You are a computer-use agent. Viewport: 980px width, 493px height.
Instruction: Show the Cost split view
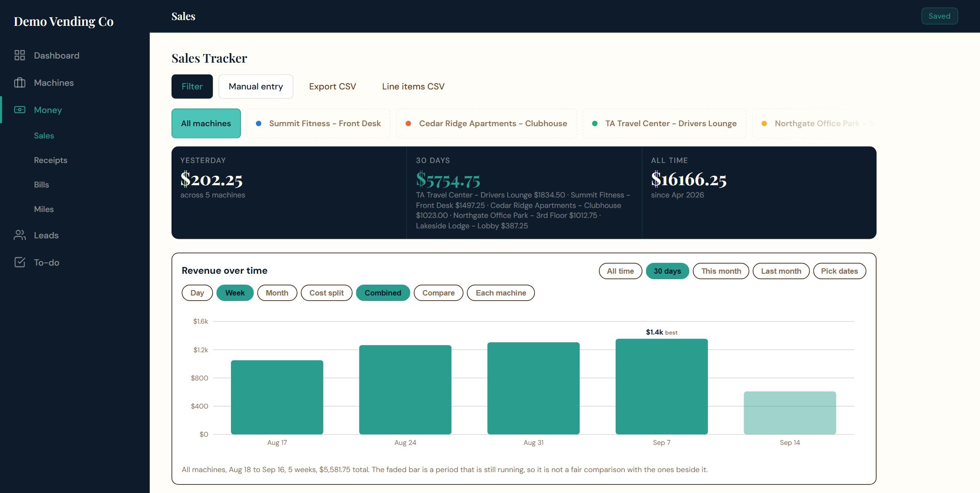327,293
